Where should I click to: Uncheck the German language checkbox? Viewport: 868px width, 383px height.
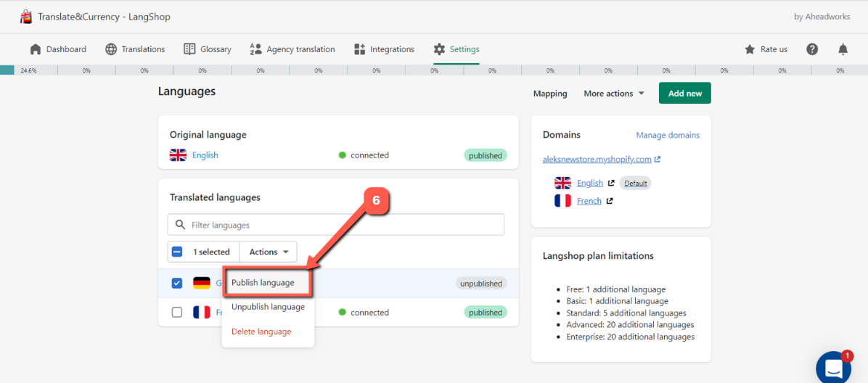coord(176,284)
